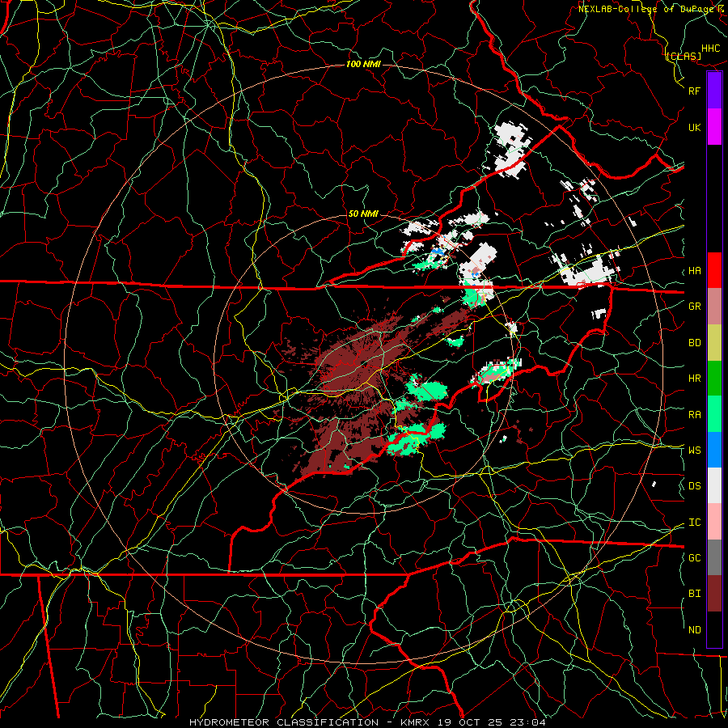
Task: Click the "GC" legend label
Action: pos(694,557)
